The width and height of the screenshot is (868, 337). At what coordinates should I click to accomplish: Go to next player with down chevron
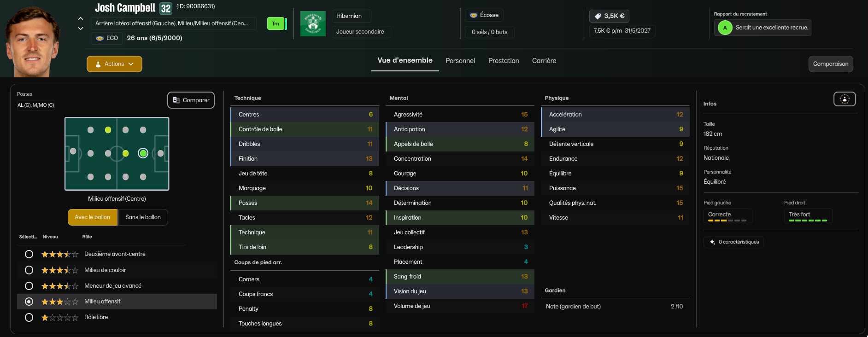[81, 29]
